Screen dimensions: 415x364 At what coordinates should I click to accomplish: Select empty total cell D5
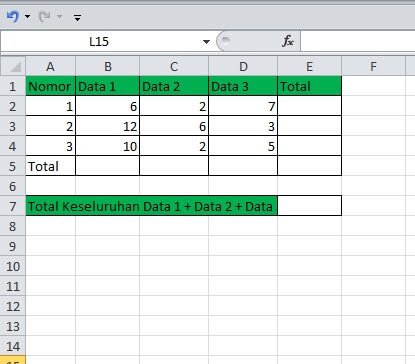point(243,166)
